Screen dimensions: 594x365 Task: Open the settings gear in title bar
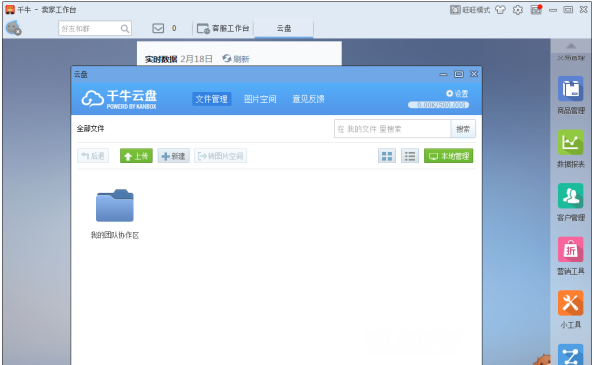[x=518, y=10]
